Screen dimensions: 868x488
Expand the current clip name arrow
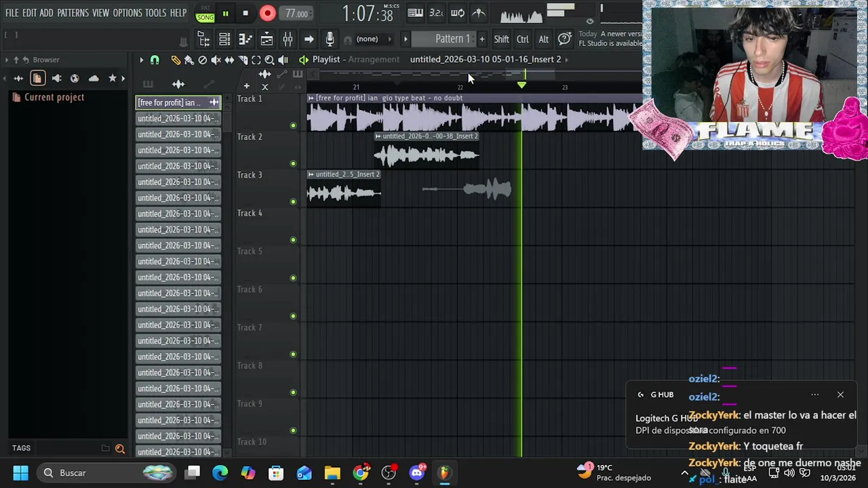pos(567,60)
